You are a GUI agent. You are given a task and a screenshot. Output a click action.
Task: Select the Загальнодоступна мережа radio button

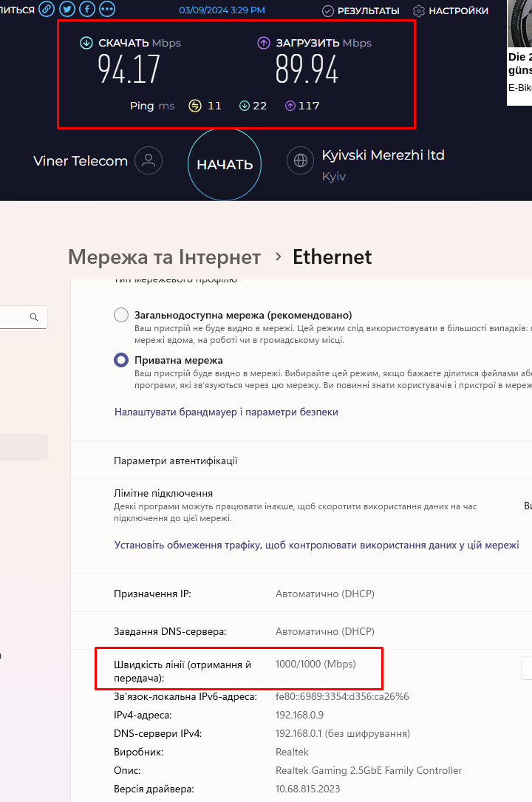(121, 315)
